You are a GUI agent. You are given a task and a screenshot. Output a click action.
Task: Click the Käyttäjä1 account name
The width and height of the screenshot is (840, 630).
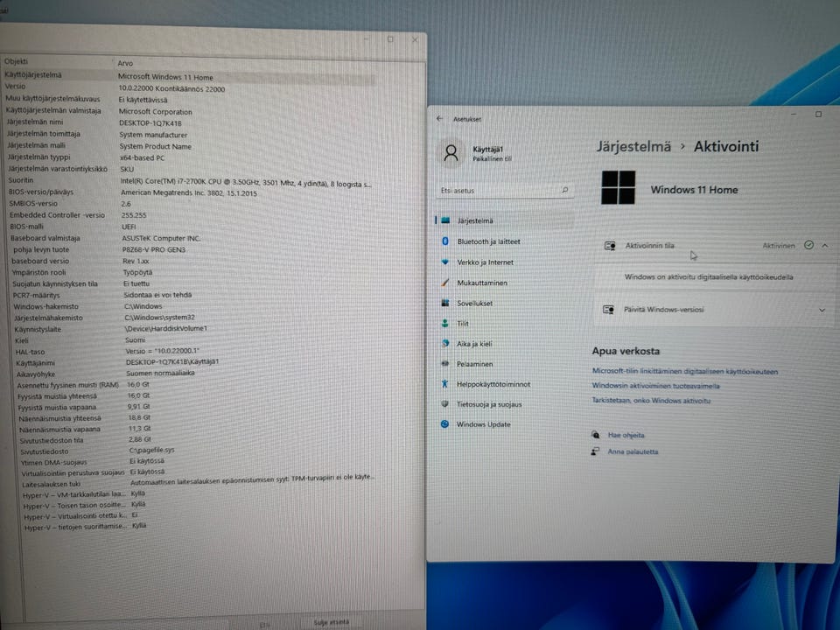[x=488, y=149]
